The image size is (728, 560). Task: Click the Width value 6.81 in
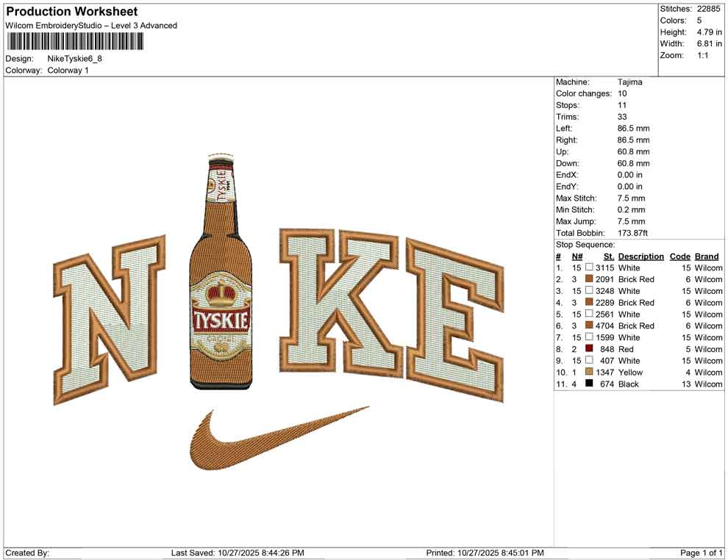[x=709, y=43]
